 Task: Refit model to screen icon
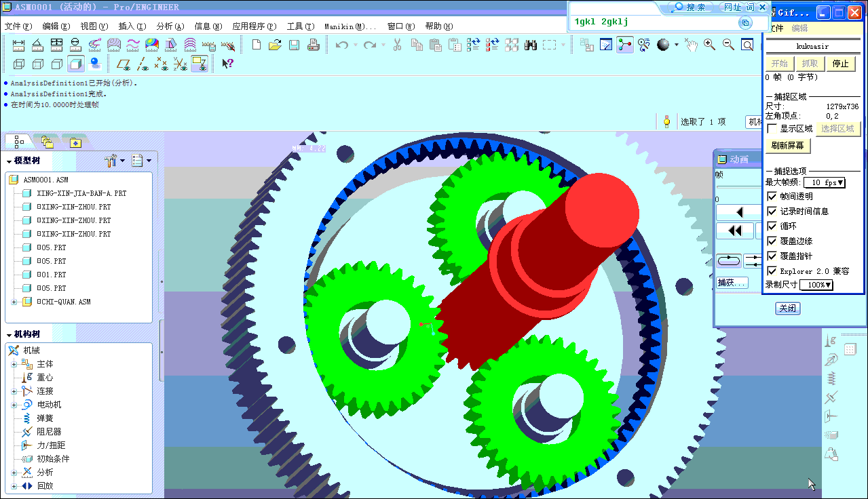tap(747, 45)
